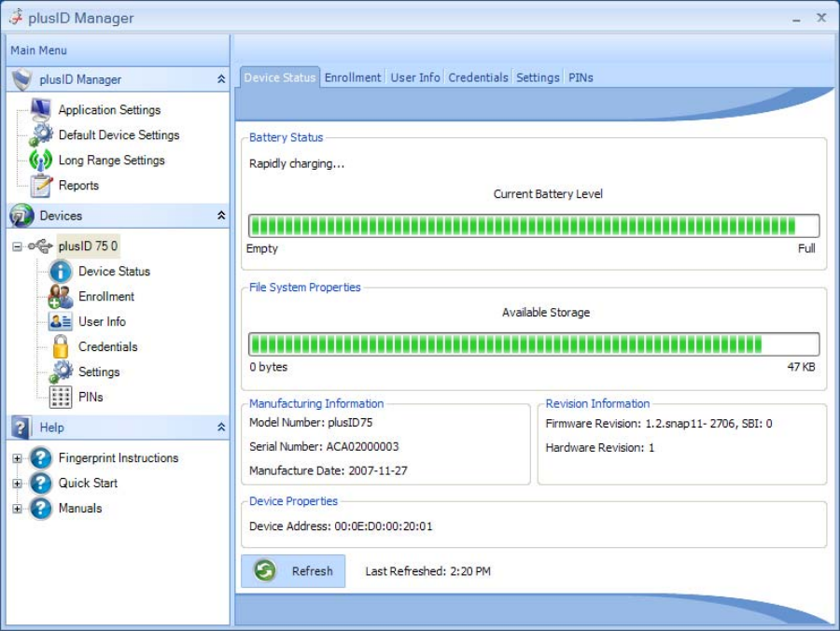Click the Reports notepad icon
840x631 pixels.
[x=41, y=186]
